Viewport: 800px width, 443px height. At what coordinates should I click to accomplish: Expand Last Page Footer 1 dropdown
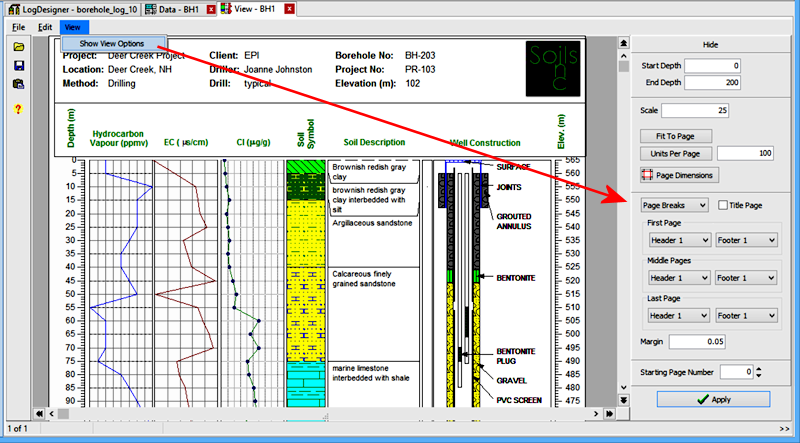[746, 315]
